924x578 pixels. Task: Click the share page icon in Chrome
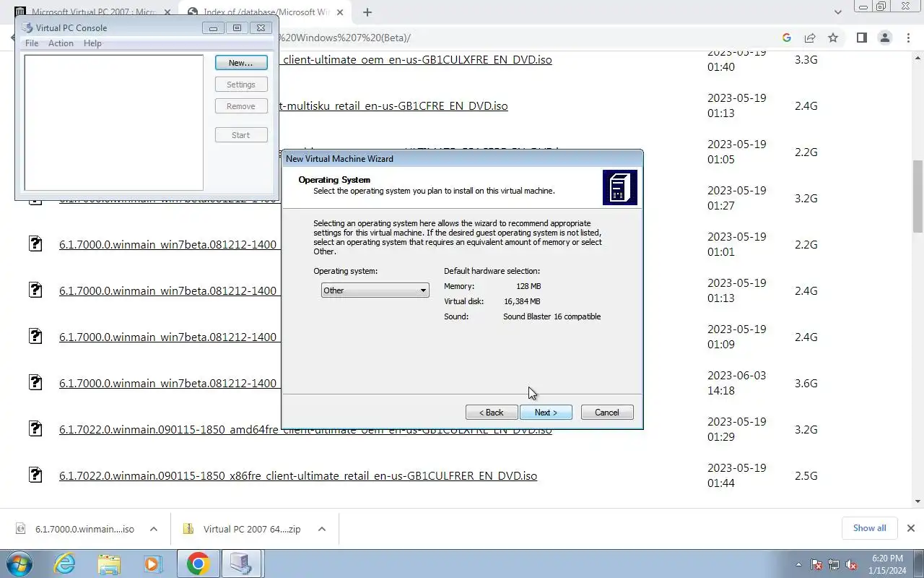[x=810, y=38]
